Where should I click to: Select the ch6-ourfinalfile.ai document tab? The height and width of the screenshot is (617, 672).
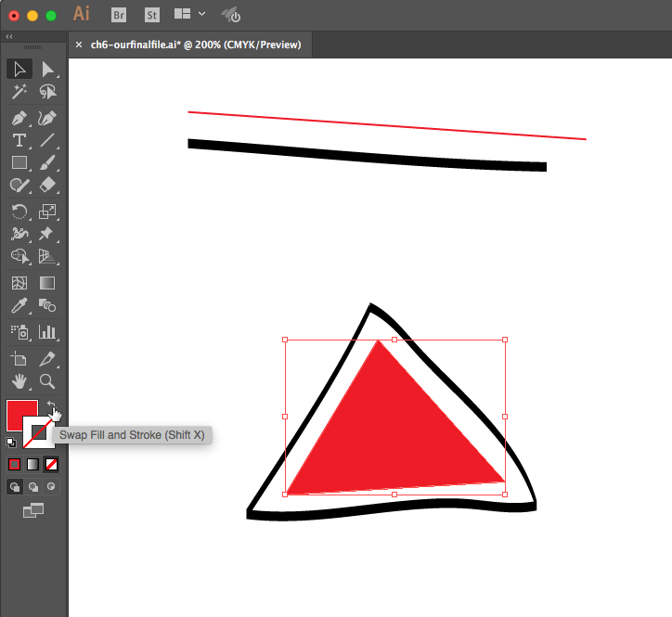[195, 45]
